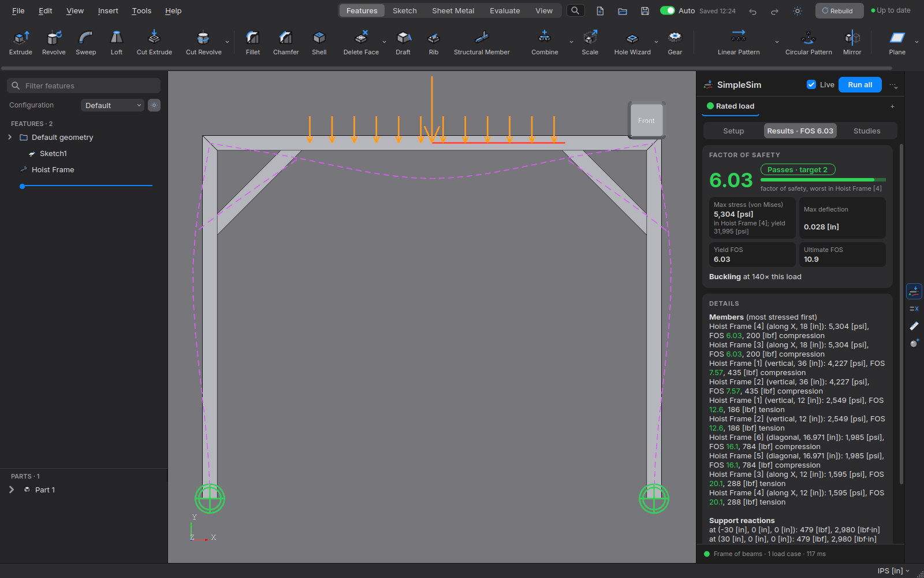Select the Mirror tool
Image resolution: width=924 pixels, height=578 pixels.
852,43
